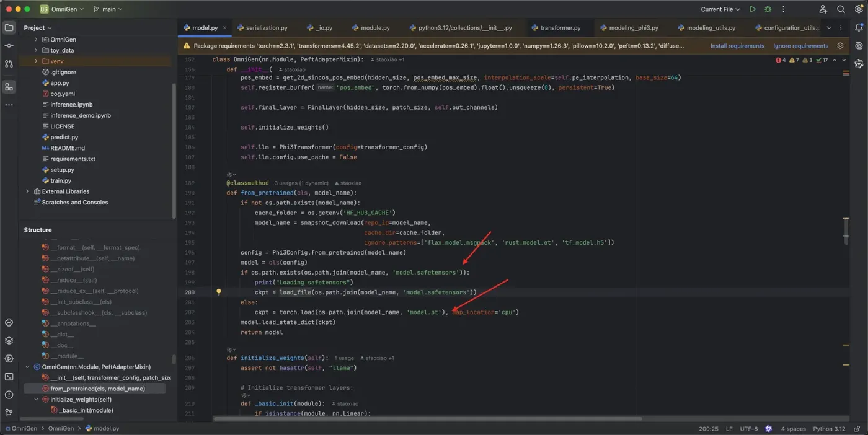Switch to collections/__init__.py tab

point(460,28)
